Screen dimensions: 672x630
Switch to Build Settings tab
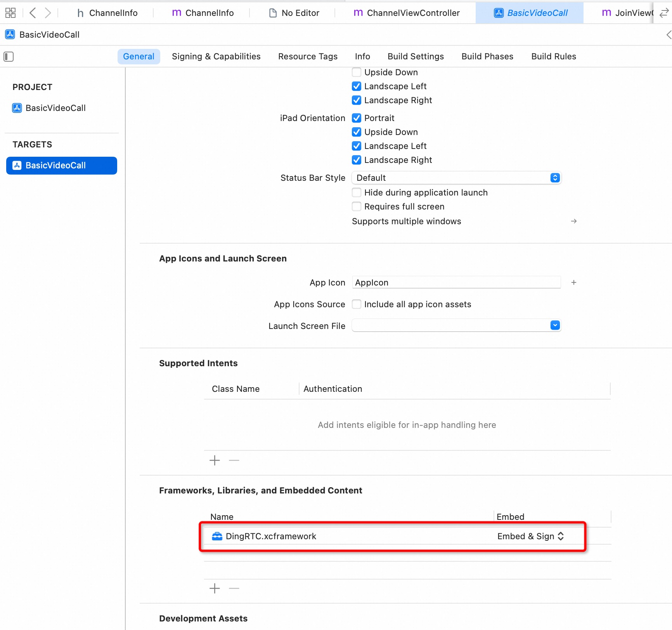pos(416,56)
